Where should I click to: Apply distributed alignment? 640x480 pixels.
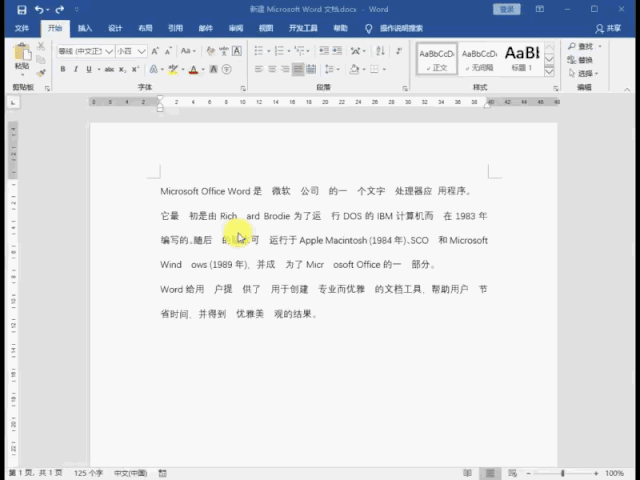(x=311, y=69)
